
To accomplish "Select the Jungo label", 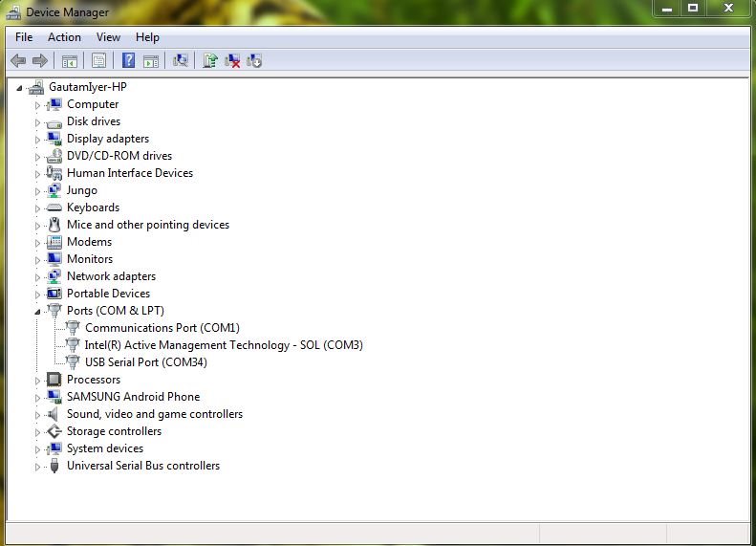I will click(82, 190).
